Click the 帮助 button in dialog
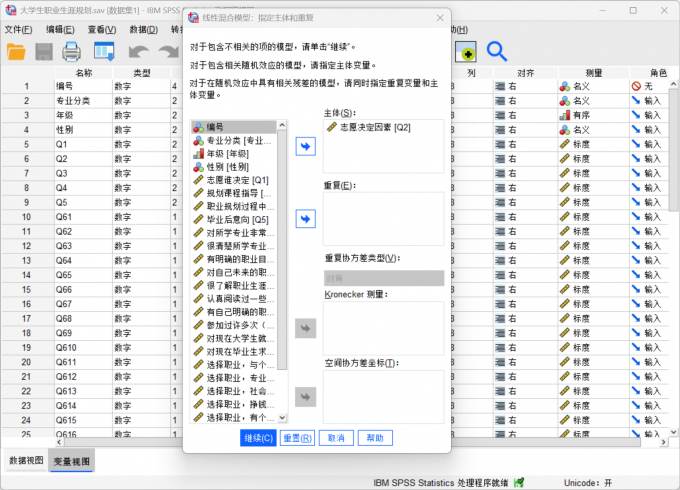Screen dimensions: 680x490 click(x=373, y=438)
